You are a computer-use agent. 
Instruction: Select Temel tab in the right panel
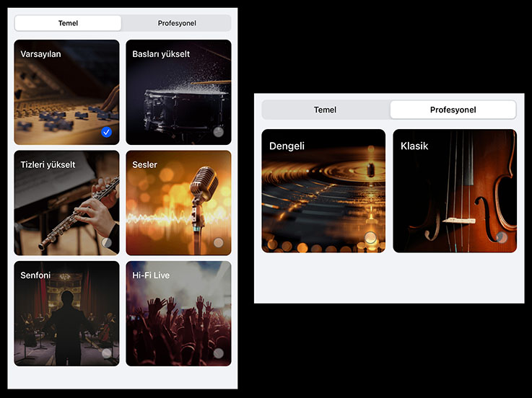pos(325,110)
